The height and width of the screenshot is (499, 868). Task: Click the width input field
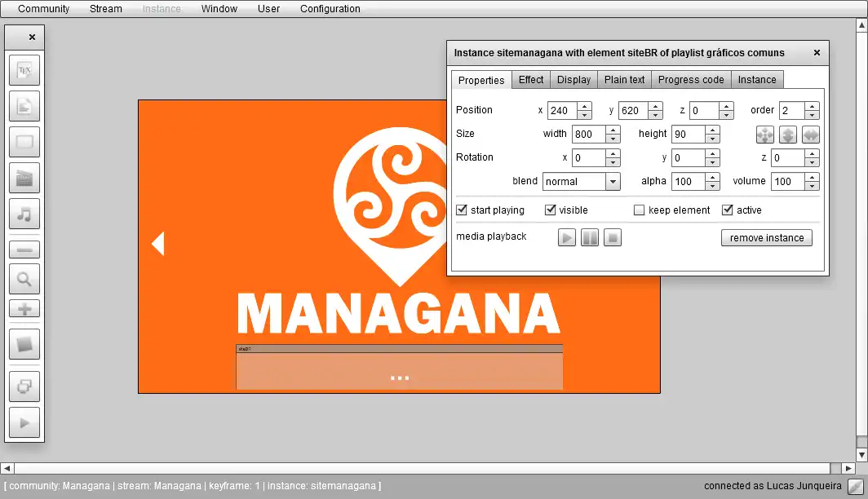tap(589, 135)
